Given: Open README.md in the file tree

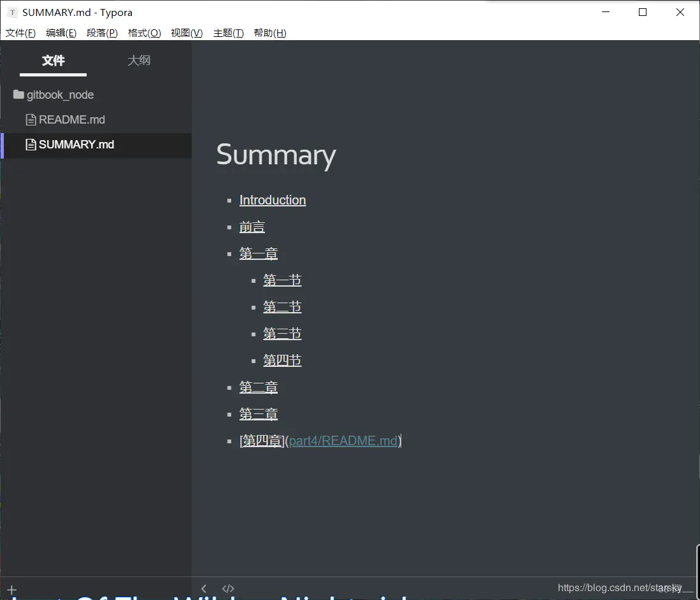Looking at the screenshot, I should click(x=71, y=120).
